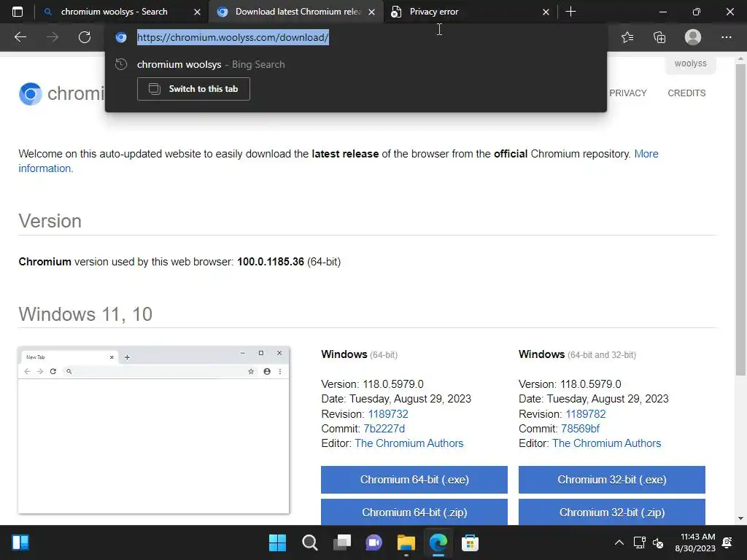Image resolution: width=747 pixels, height=560 pixels.
Task: Download Chromium 64-bit (.exe)
Action: [414, 480]
